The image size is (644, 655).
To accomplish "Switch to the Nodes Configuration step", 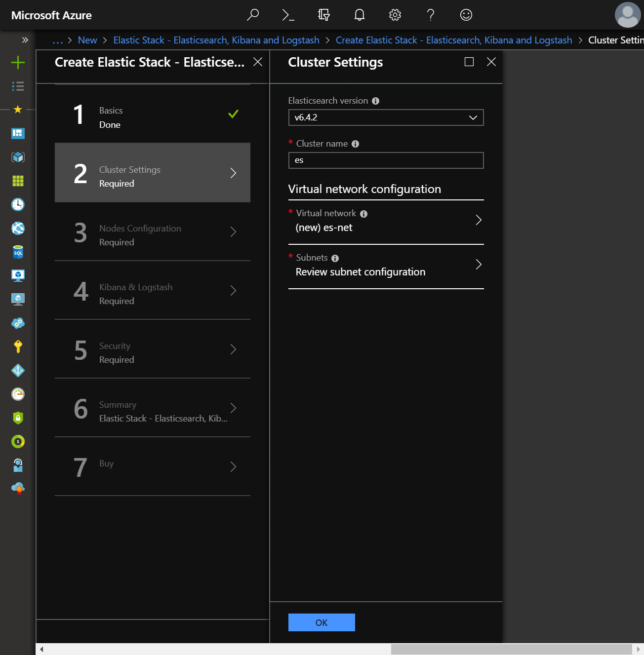I will click(153, 234).
